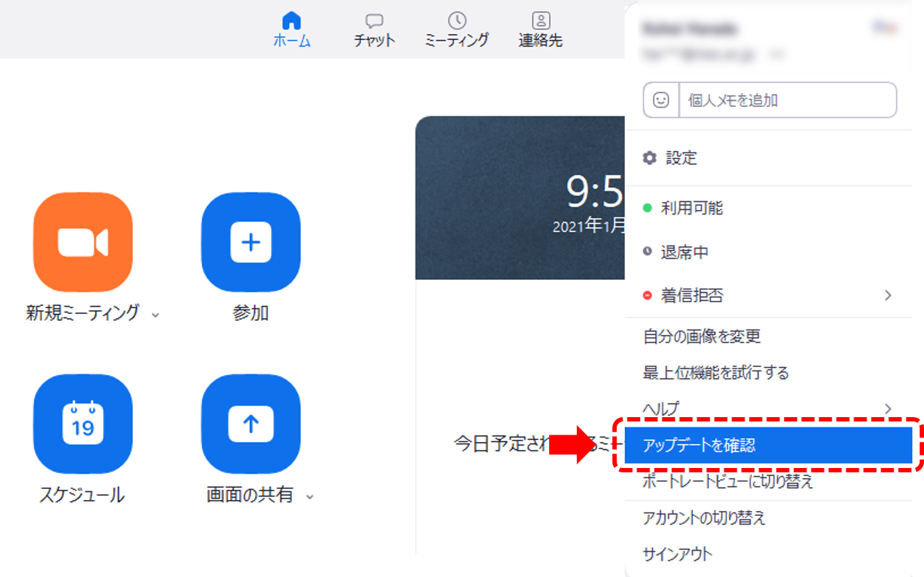The width and height of the screenshot is (924, 577).
Task: Click the Share Screen arrow icon
Action: (251, 424)
